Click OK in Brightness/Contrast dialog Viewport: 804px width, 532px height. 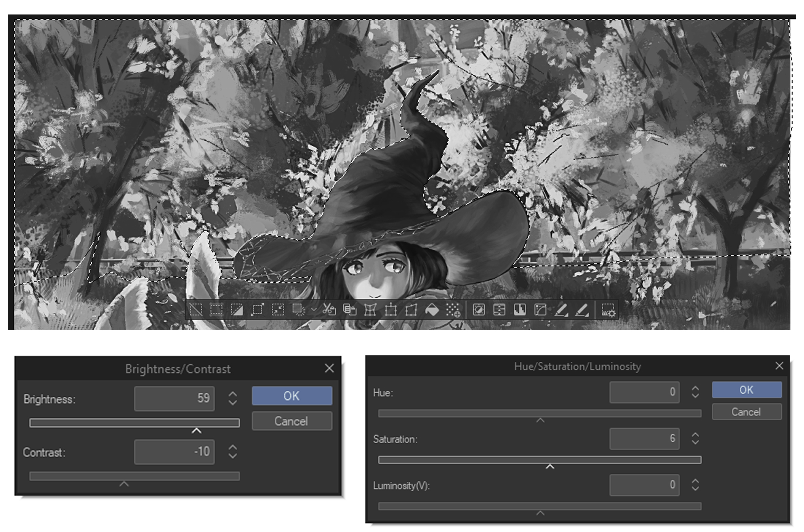(x=291, y=396)
